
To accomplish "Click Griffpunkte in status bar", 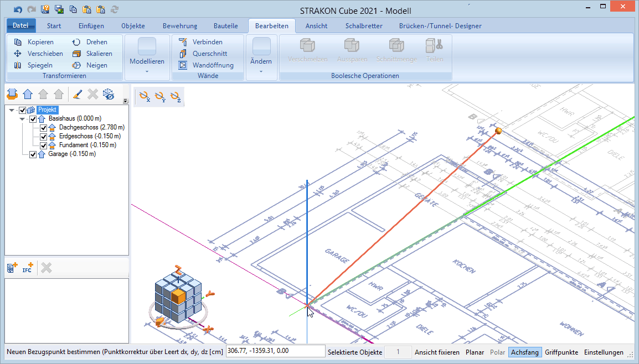I will (561, 352).
